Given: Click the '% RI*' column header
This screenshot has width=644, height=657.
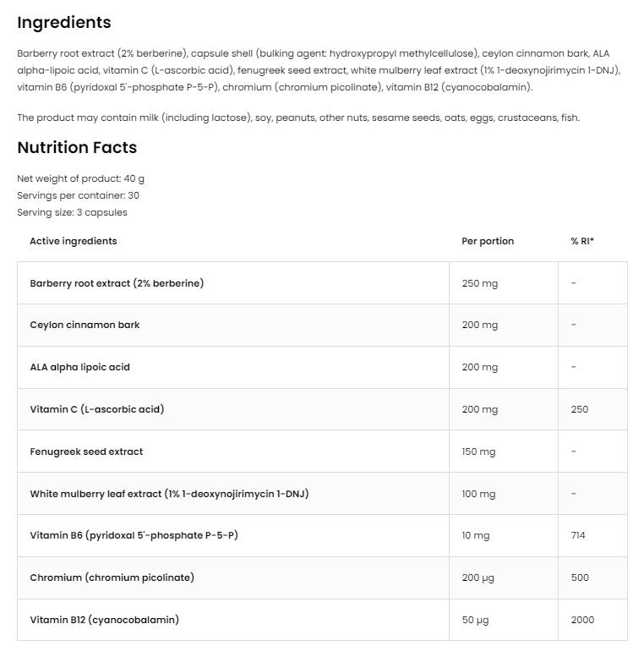Looking at the screenshot, I should (x=582, y=241).
